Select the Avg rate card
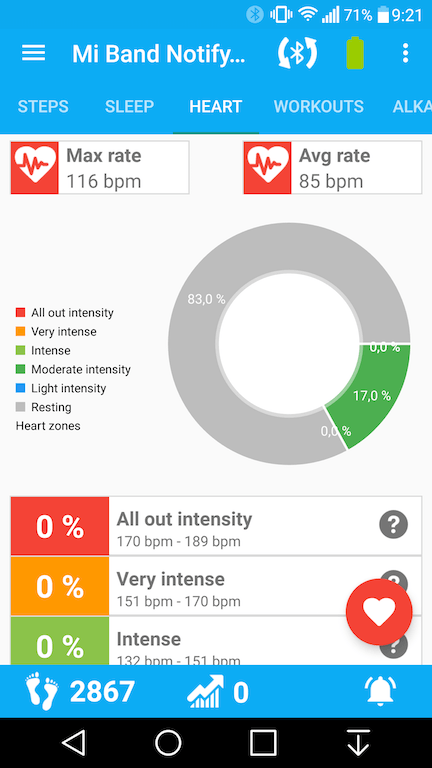The image size is (432, 768). click(x=333, y=168)
